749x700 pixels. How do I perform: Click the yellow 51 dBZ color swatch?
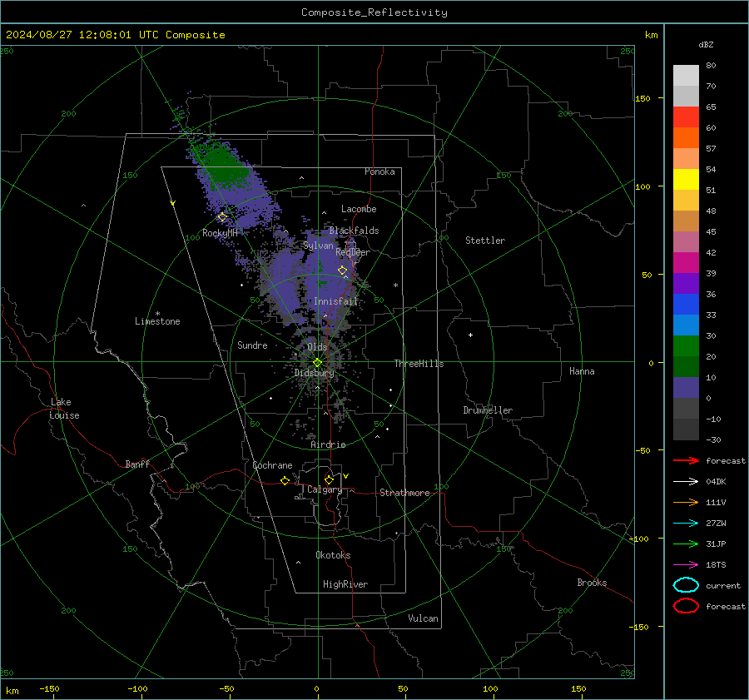[x=686, y=180]
